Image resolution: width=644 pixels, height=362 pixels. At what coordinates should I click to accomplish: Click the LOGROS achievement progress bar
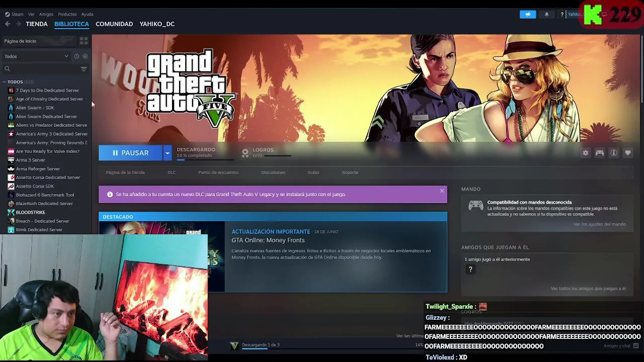click(277, 156)
